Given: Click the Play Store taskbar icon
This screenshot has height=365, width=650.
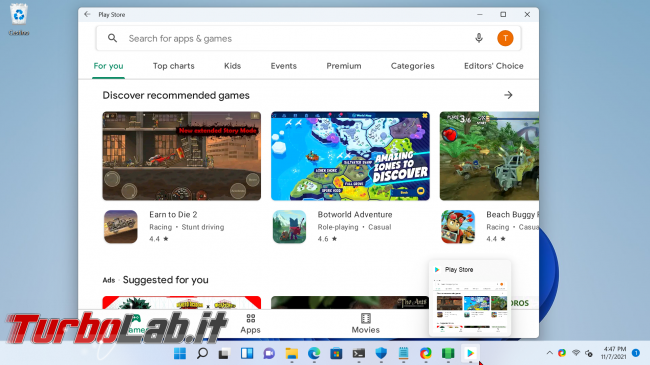Looking at the screenshot, I should click(471, 353).
